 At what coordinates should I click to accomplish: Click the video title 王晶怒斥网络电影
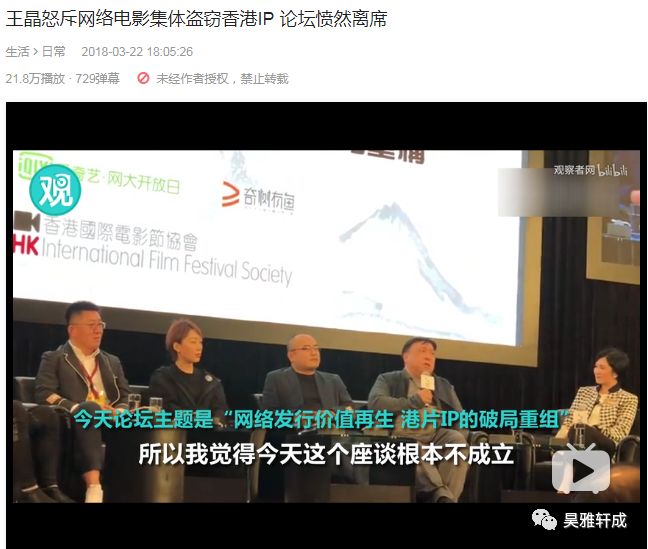pos(196,19)
